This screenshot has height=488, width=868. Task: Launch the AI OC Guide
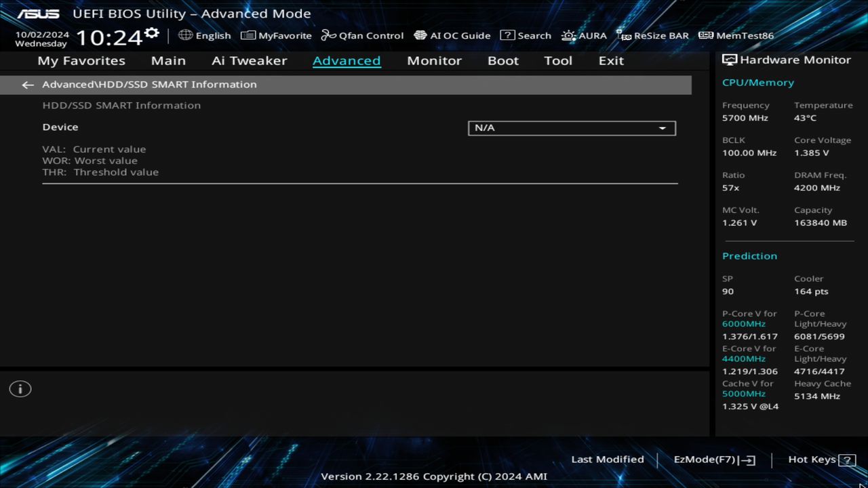[452, 35]
